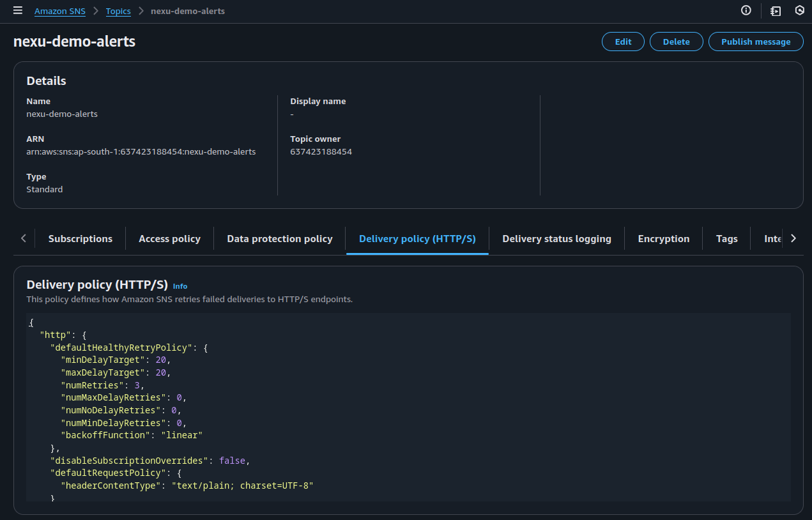Go to Amazon SNS breadcrumb link
The image size is (812, 520).
pos(60,11)
